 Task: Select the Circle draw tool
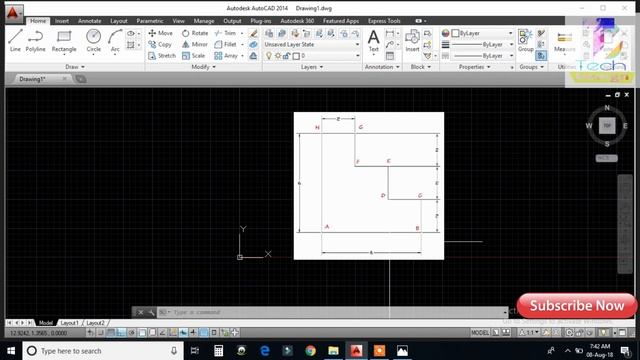coord(93,41)
